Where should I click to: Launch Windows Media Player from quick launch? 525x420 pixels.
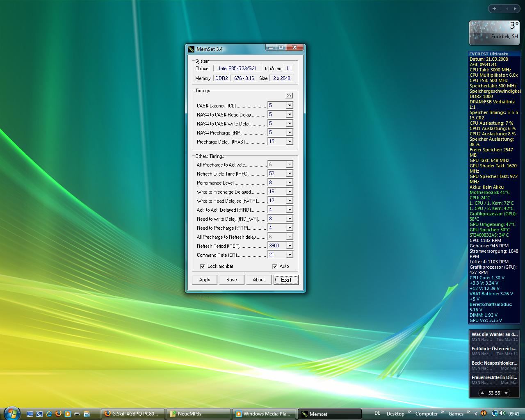(x=68, y=414)
